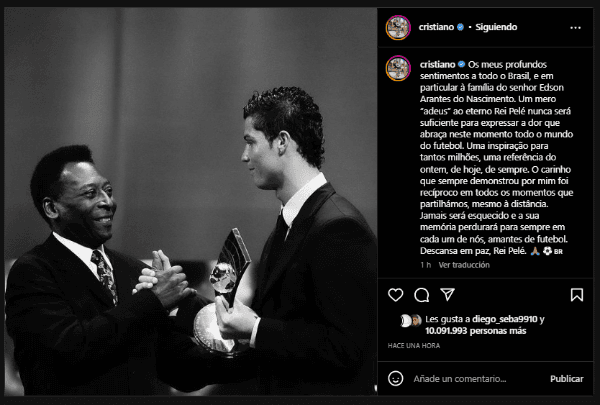Like the post with the heart icon
Screen dimensions: 600x405
[396, 295]
